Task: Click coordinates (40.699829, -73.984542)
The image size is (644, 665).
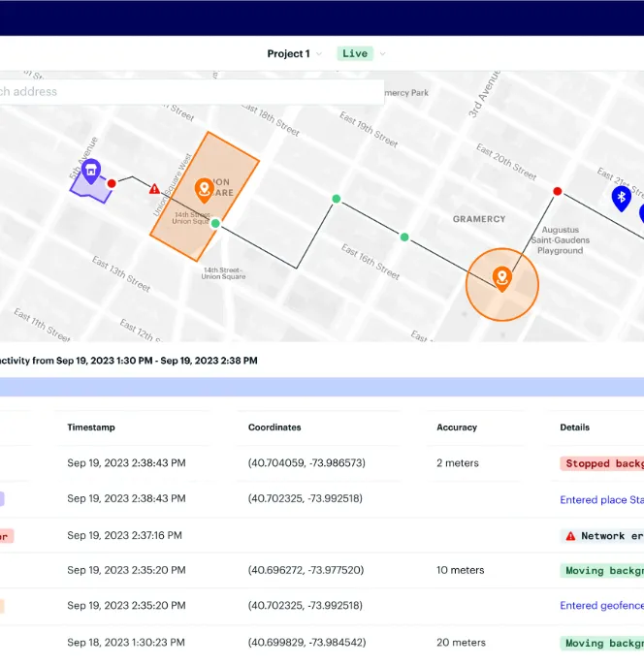Action: 306,643
